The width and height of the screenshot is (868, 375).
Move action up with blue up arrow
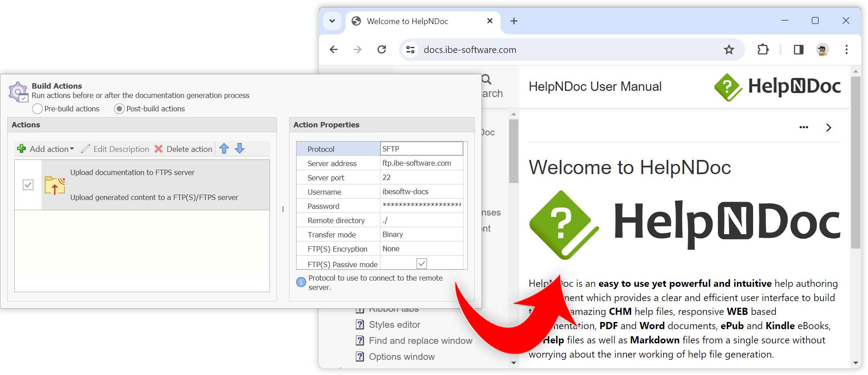[224, 149]
